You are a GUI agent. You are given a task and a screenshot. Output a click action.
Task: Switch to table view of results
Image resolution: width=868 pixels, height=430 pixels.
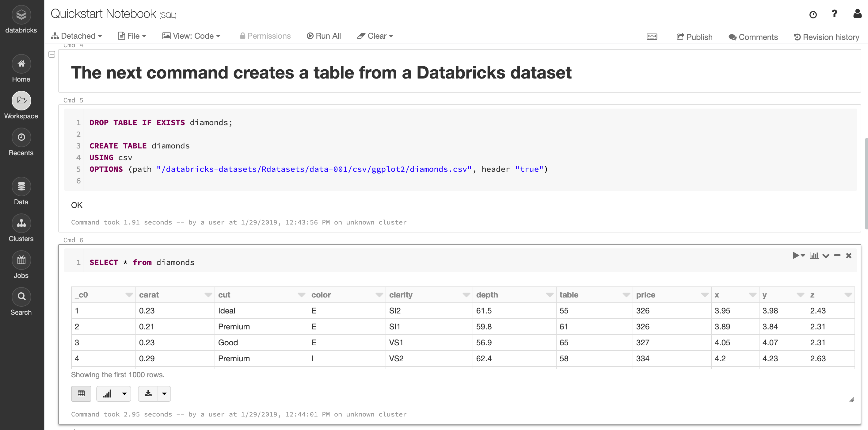pyautogui.click(x=81, y=394)
